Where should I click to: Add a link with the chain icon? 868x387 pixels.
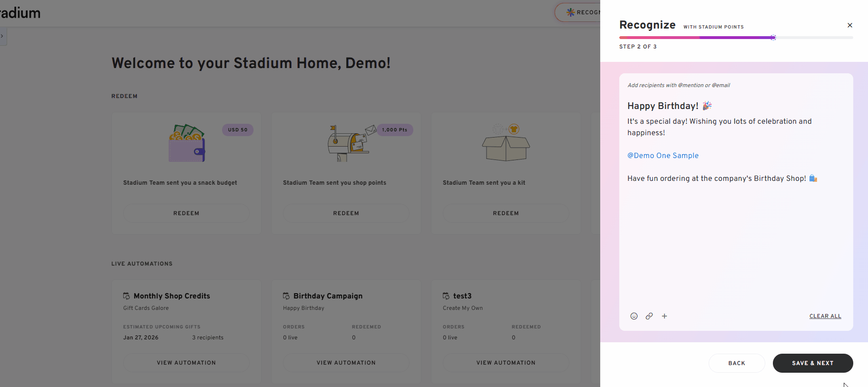649,316
